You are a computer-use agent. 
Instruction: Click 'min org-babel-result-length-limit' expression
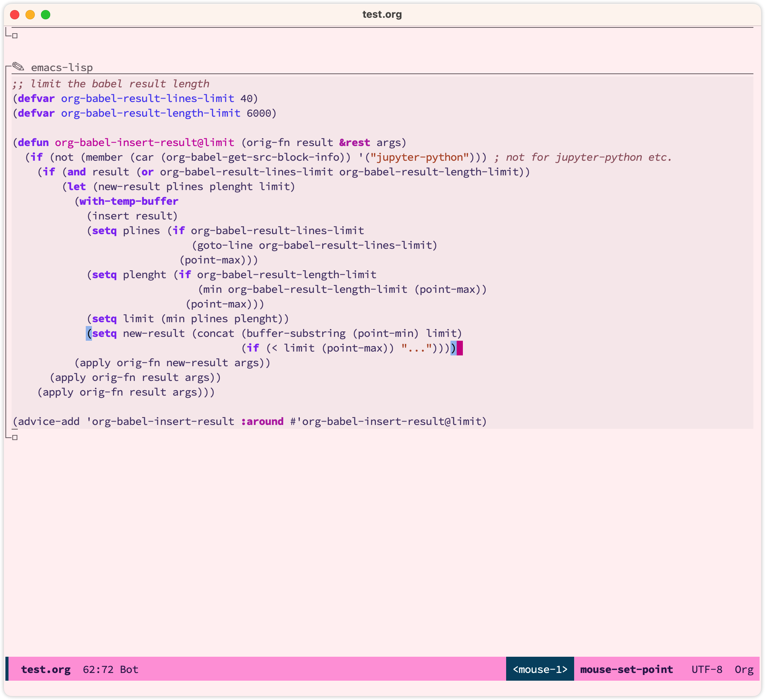coord(305,289)
